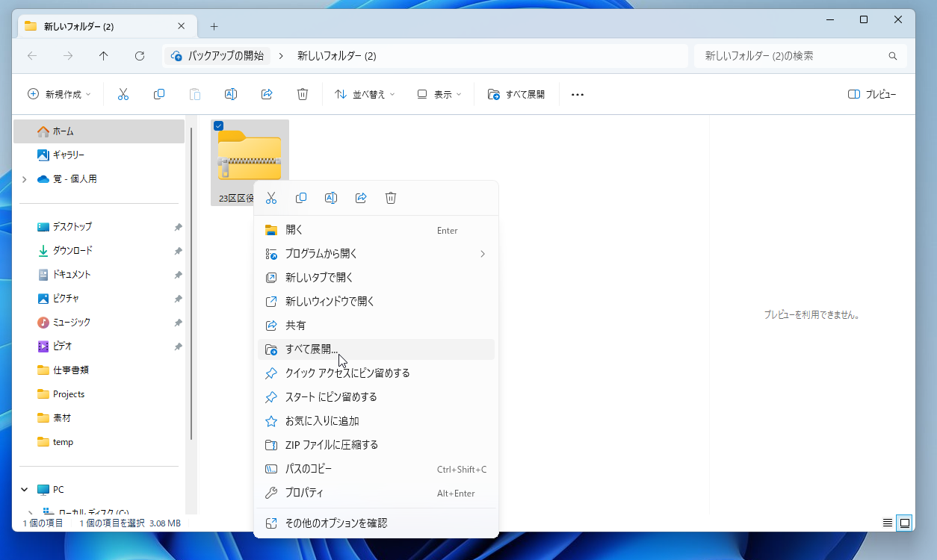Expand the 寛 - 個人用 OneDrive node
937x560 pixels.
pos(25,179)
